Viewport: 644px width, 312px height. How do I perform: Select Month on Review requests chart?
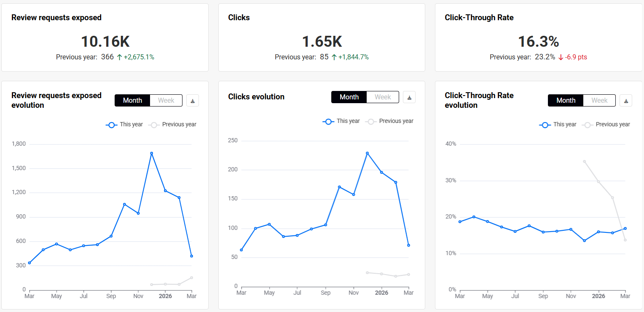pyautogui.click(x=132, y=101)
